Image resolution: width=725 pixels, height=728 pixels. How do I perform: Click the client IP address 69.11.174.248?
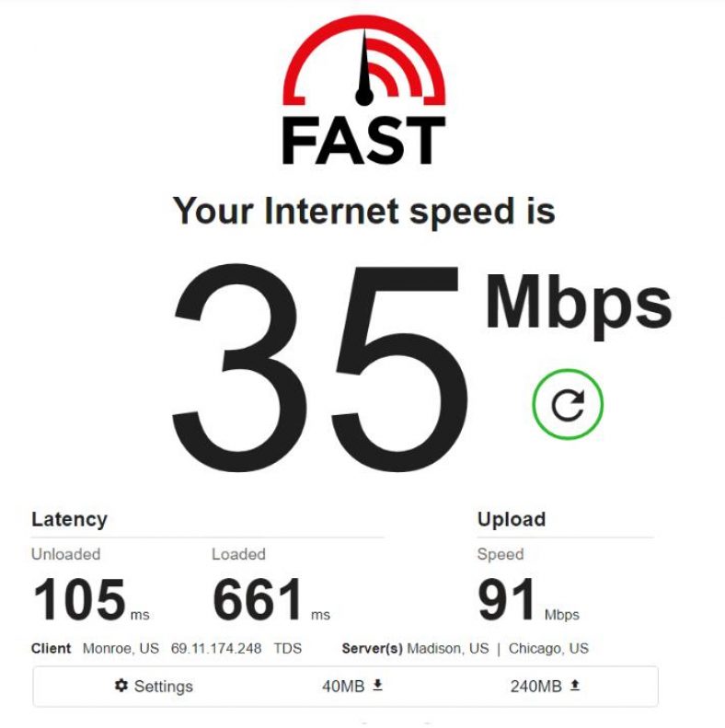click(216, 648)
